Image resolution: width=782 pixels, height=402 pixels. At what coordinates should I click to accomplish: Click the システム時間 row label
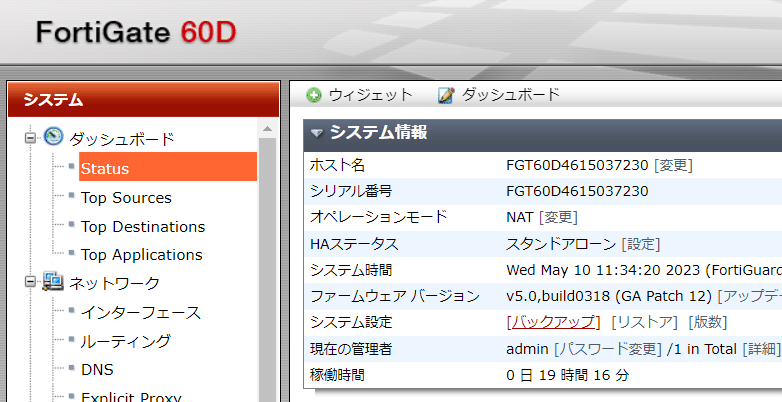coord(351,270)
